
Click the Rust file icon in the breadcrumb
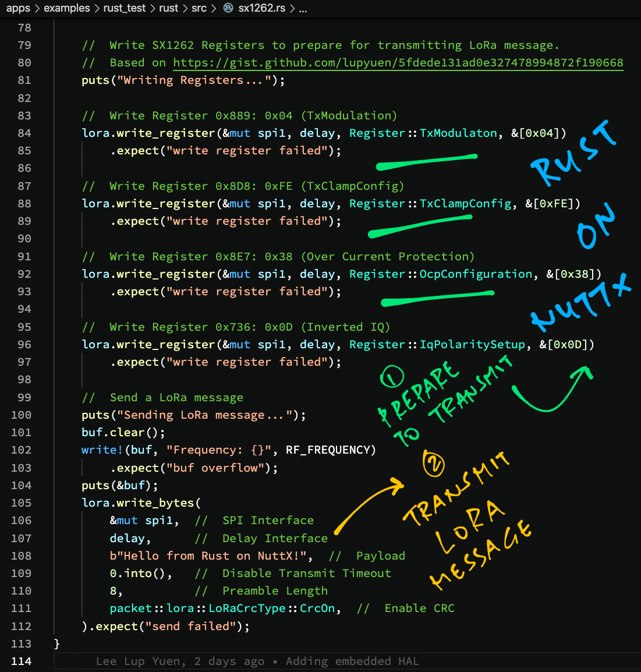[x=228, y=8]
